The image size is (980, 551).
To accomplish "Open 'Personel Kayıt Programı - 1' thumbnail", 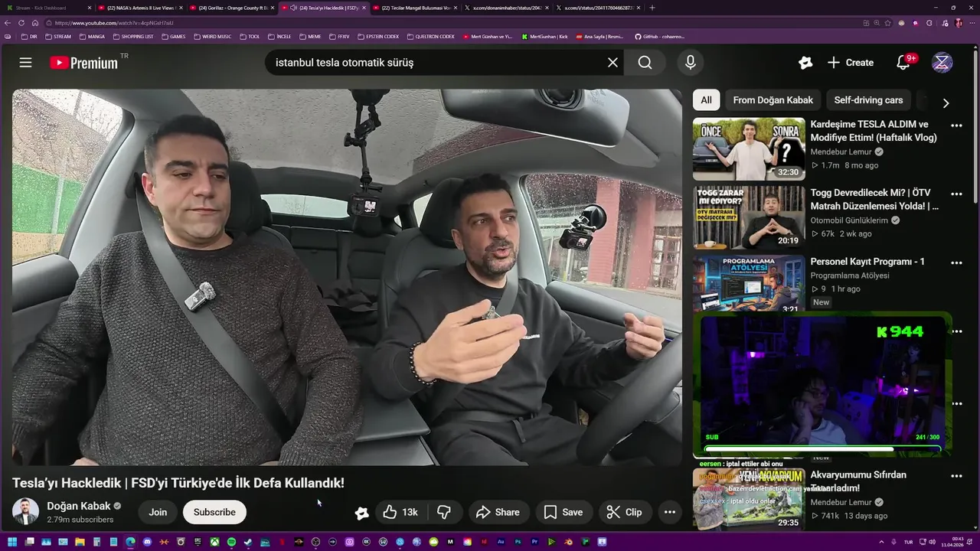I will 749,284.
